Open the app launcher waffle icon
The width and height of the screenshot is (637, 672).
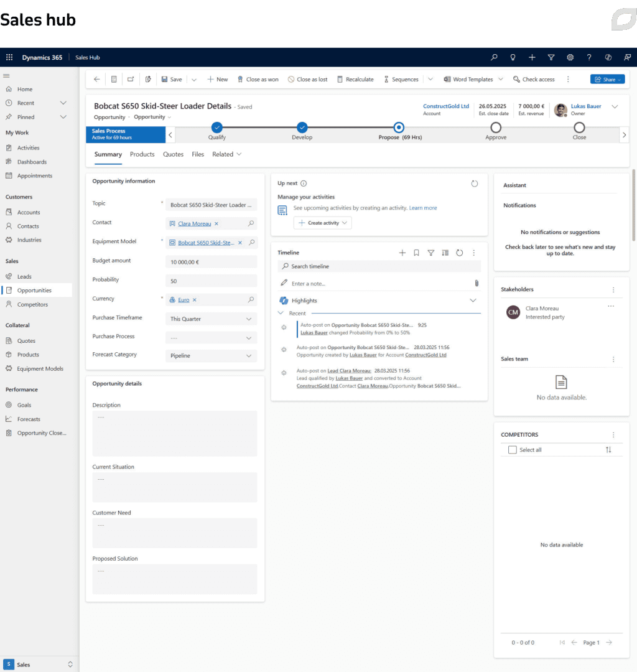(9, 57)
